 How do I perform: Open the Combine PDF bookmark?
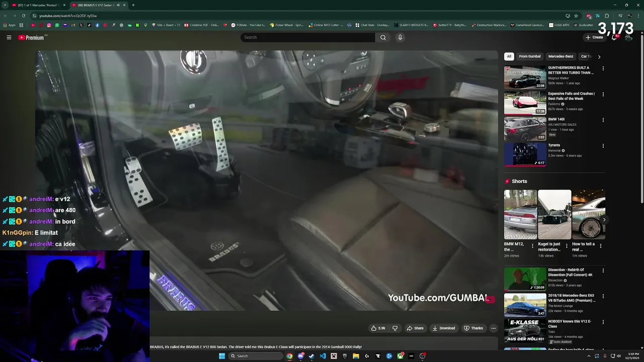[202, 25]
